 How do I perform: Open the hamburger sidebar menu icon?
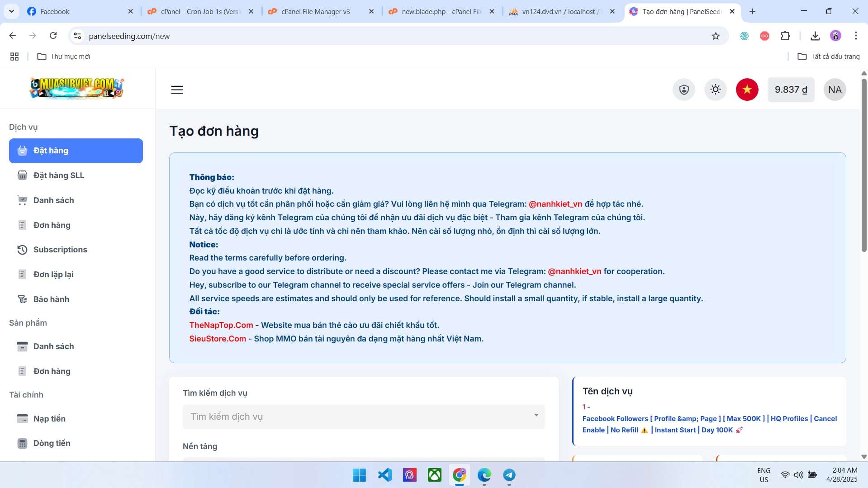pyautogui.click(x=177, y=90)
